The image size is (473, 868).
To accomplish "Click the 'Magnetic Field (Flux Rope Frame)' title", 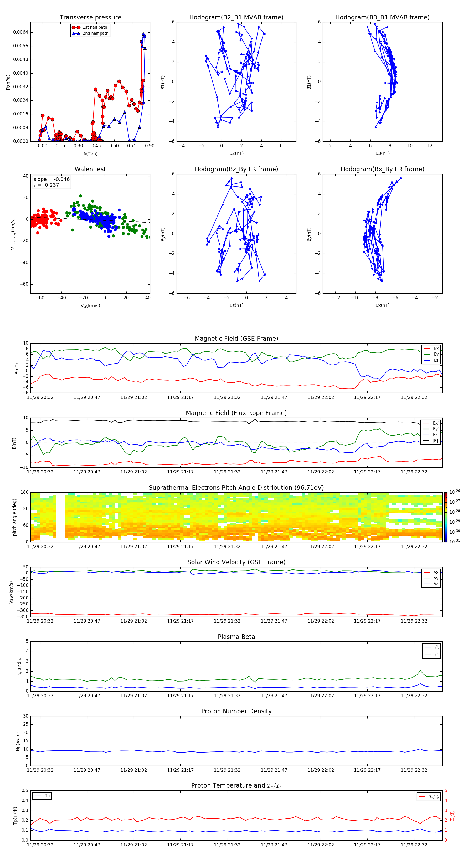I will pyautogui.click(x=236, y=413).
